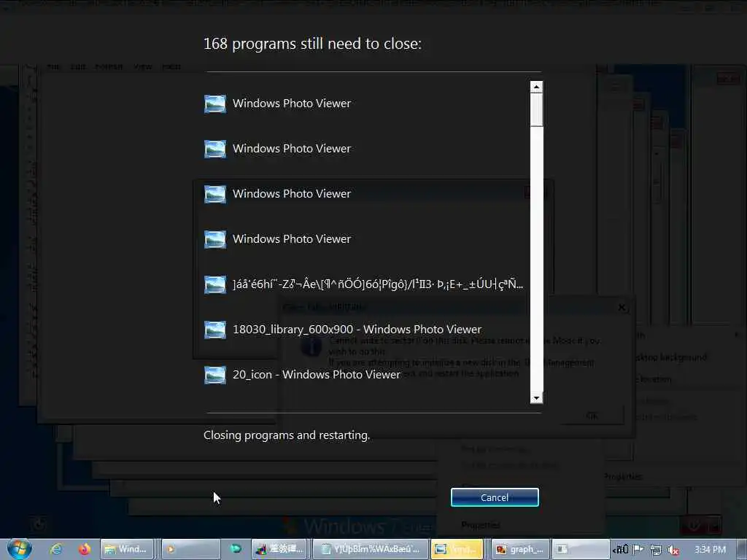This screenshot has width=747, height=560.
Task: Click the input language tray indicator
Action: [x=622, y=550]
